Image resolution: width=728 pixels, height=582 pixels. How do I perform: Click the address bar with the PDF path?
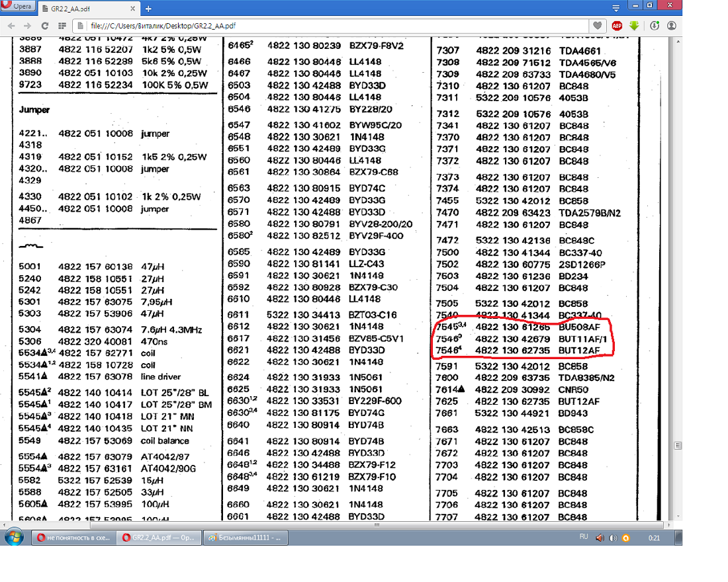(x=331, y=26)
